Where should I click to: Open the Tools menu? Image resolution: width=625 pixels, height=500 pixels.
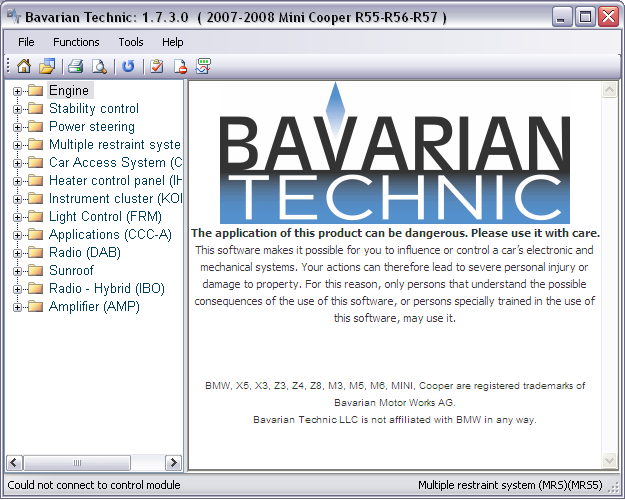click(131, 42)
